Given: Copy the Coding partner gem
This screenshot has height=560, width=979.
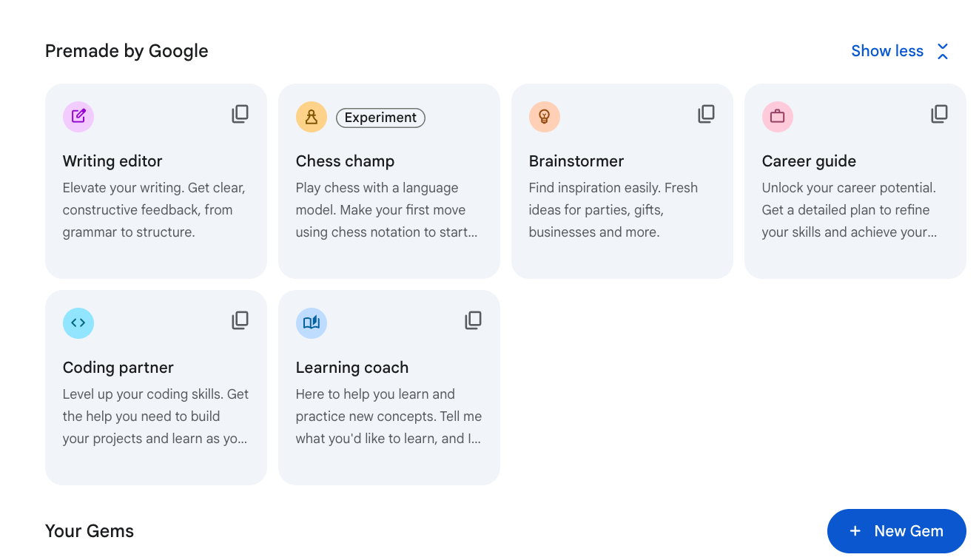Looking at the screenshot, I should [240, 320].
